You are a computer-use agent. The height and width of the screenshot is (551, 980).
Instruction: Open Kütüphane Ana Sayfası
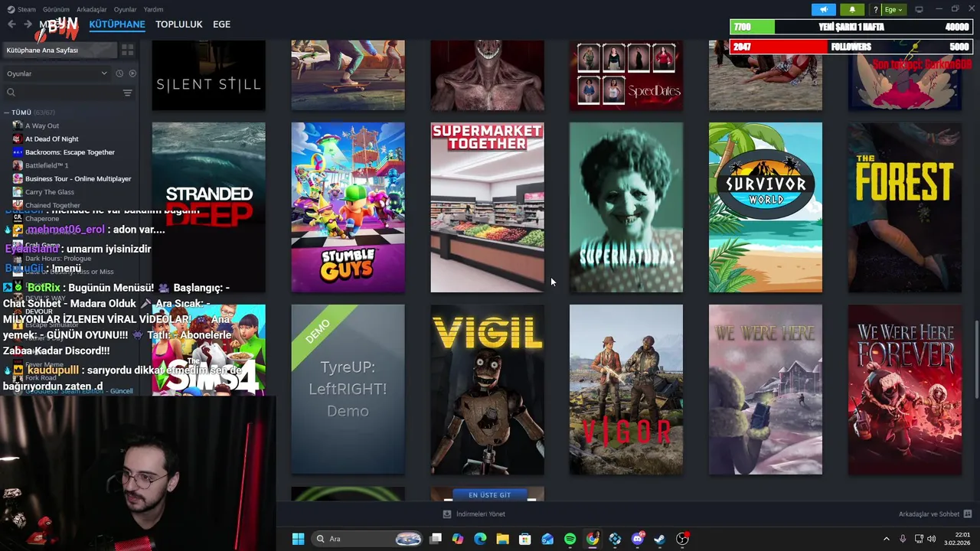(60, 50)
